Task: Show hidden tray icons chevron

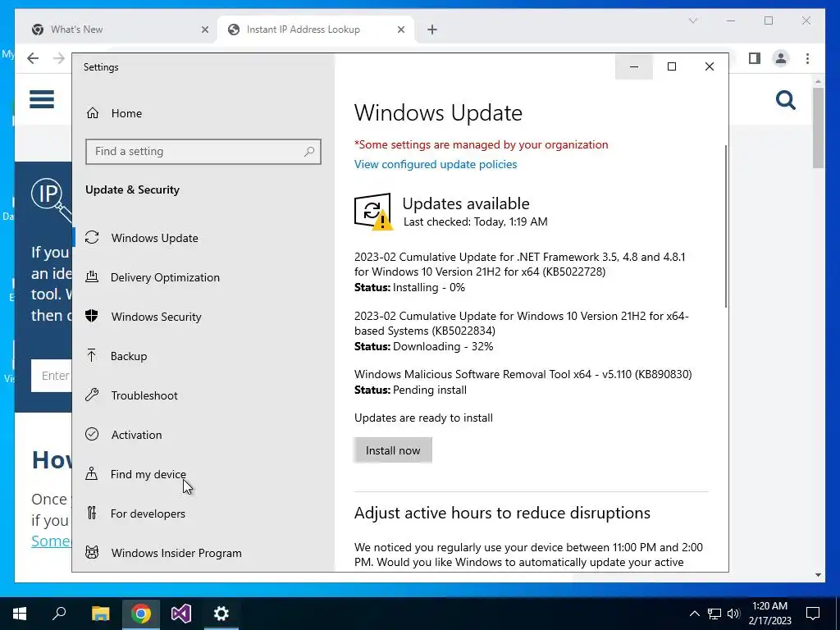Action: 694,614
